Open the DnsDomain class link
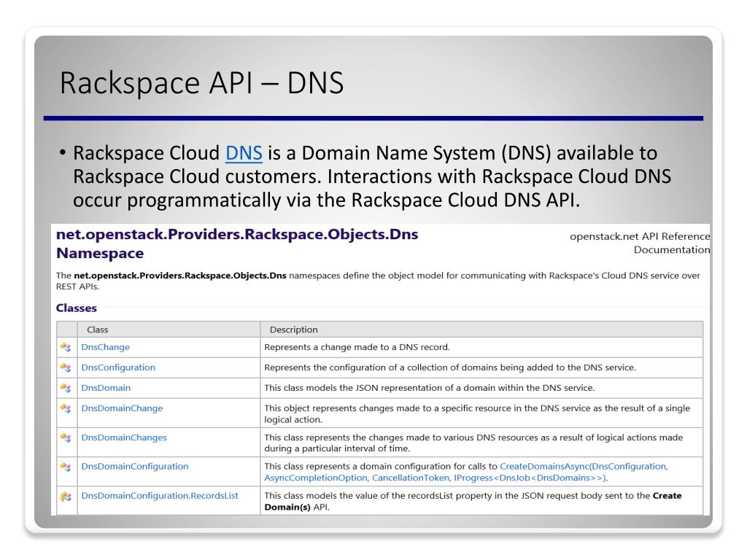 (106, 388)
